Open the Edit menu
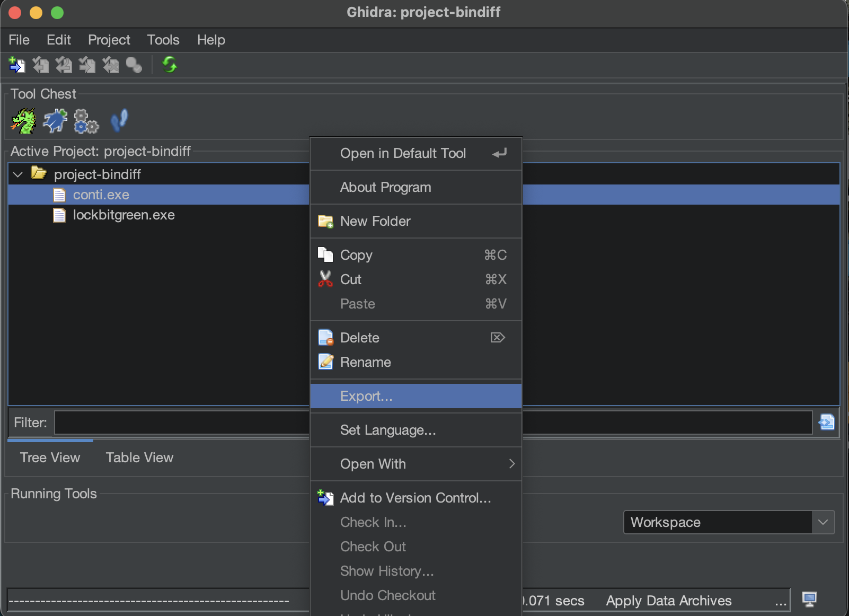849x616 pixels. tap(59, 40)
